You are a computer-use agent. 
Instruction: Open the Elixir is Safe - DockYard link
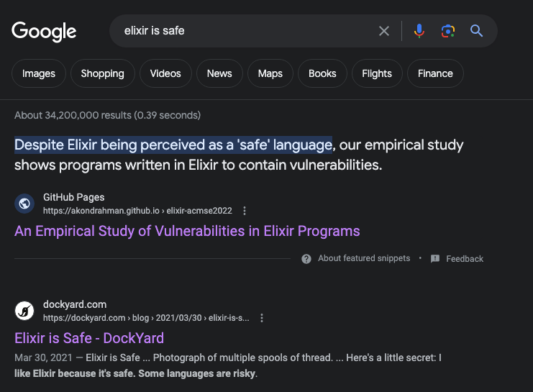(89, 338)
